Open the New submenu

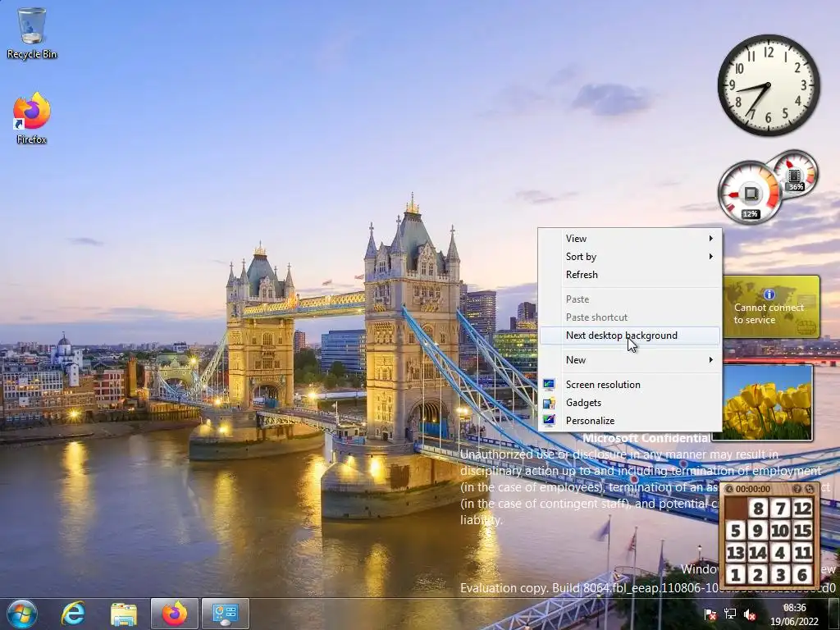click(630, 360)
